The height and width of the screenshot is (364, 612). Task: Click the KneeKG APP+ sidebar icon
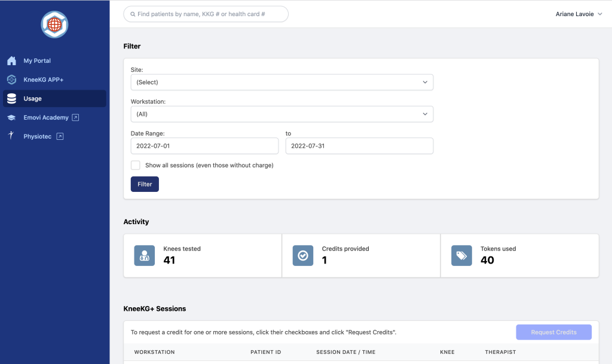pyautogui.click(x=12, y=79)
